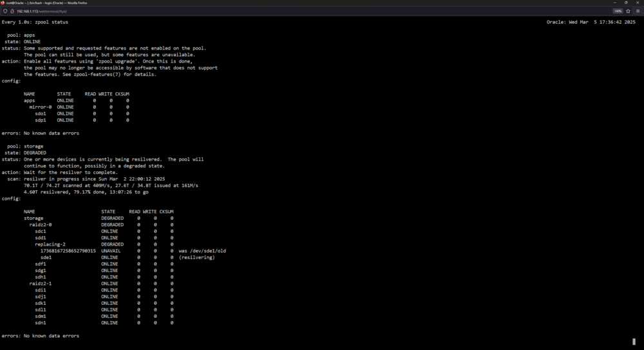Click the 'raidz2-0' vdev row
Viewport: 644px width, 350px height.
click(101, 225)
